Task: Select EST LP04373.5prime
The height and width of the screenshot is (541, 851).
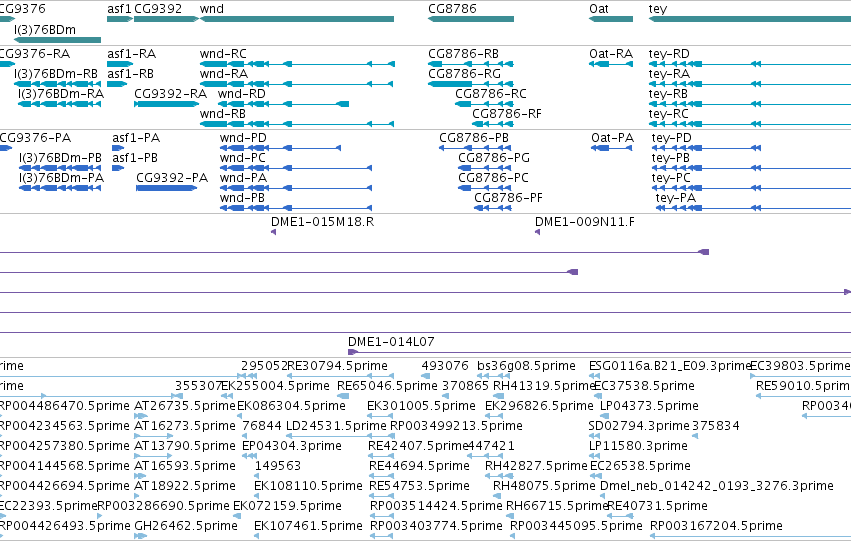Action: click(604, 416)
